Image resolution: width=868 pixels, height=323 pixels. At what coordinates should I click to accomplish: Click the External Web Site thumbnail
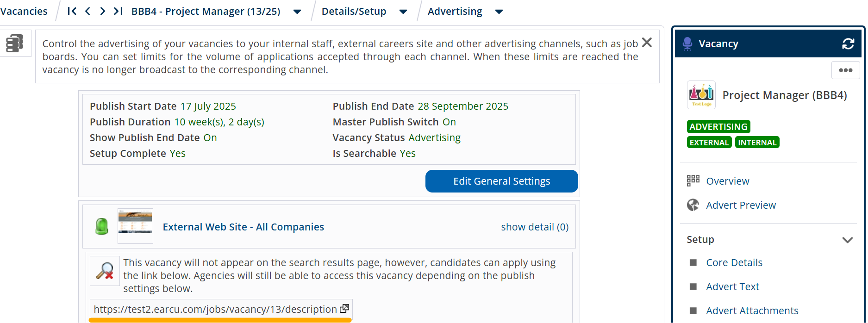135,226
